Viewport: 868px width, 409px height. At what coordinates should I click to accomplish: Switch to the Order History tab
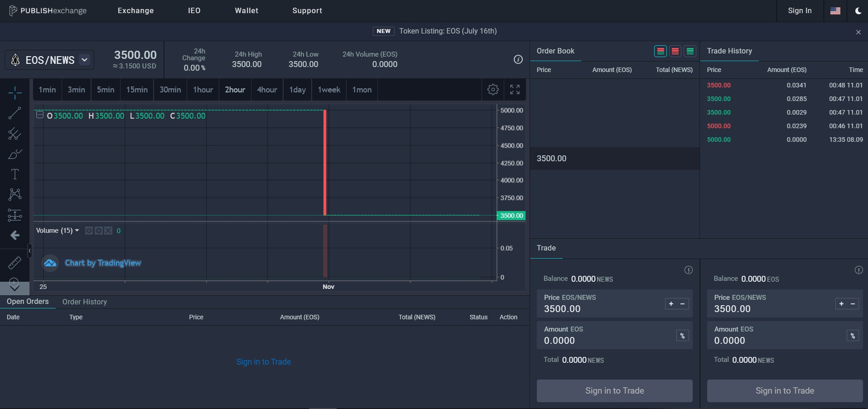85,302
